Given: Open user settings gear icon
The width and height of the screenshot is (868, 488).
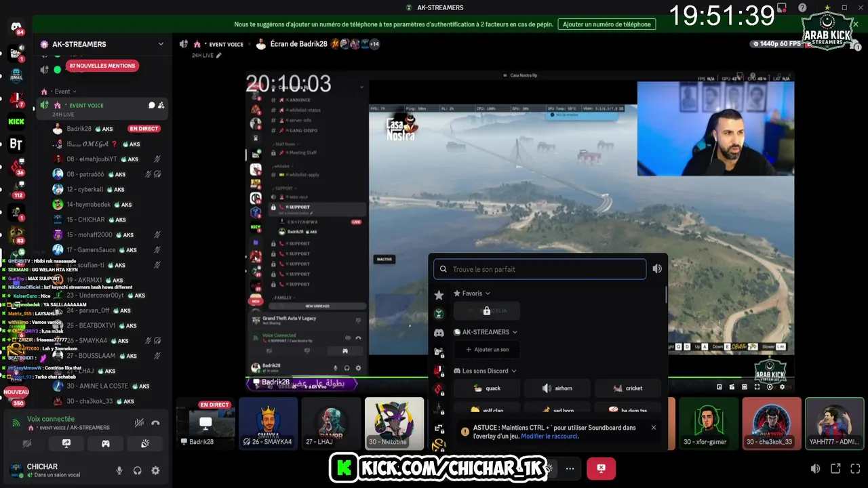Looking at the screenshot, I should (155, 470).
